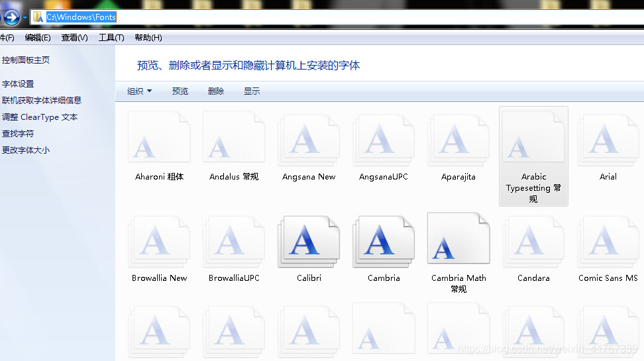Click the BrowalliaUPC font icon
This screenshot has height=361, width=644.
(234, 242)
